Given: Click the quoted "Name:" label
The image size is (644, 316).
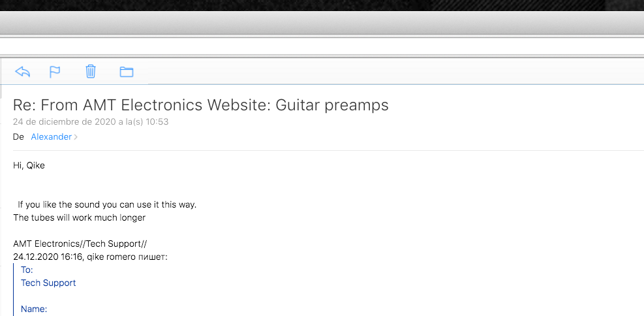Looking at the screenshot, I should [x=34, y=309].
